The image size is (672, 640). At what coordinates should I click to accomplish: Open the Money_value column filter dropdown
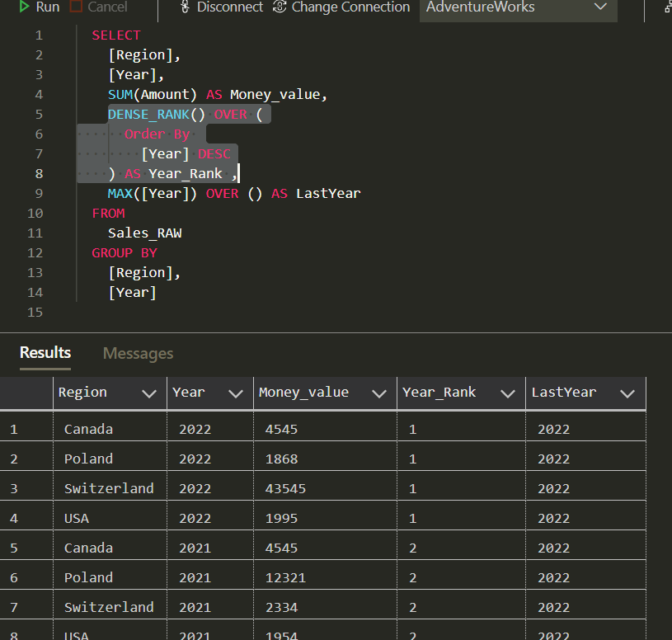pyautogui.click(x=378, y=392)
